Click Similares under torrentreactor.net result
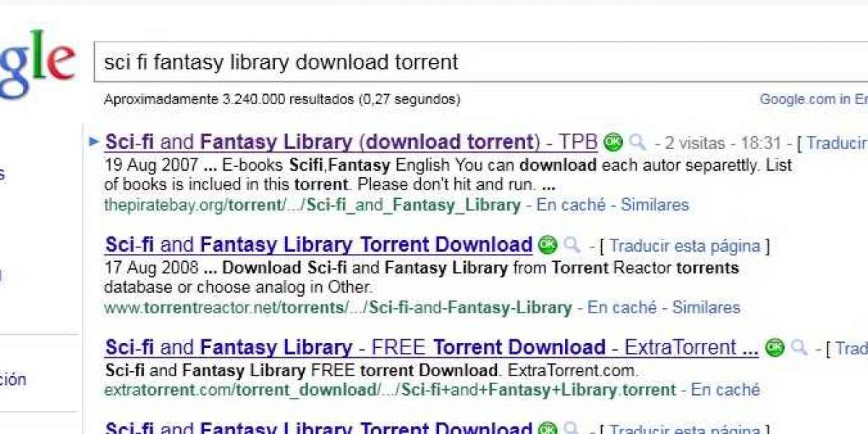This screenshot has width=868, height=434. (x=706, y=307)
